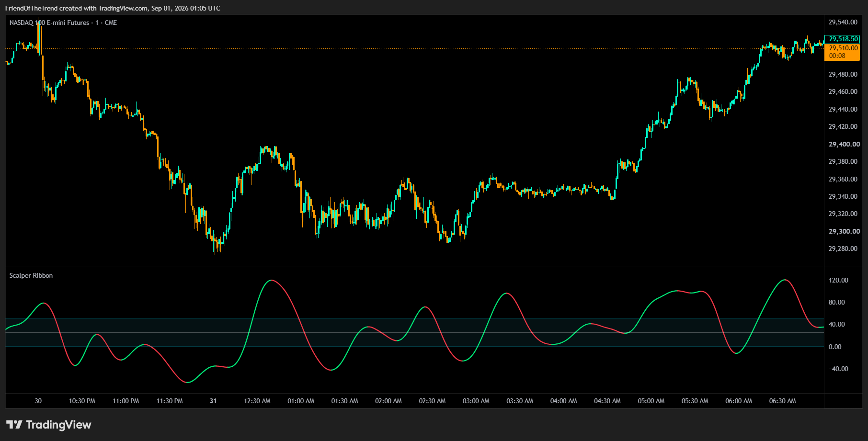Click the 11:30 PM time axis label

(170, 401)
